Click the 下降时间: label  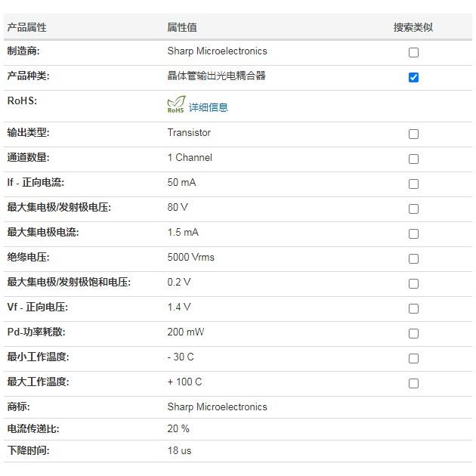click(28, 450)
